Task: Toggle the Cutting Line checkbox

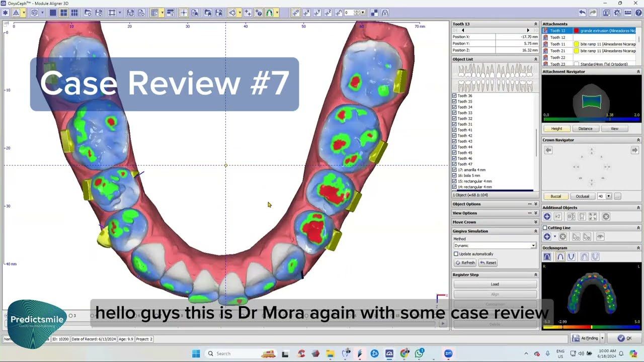Action: (x=545, y=228)
